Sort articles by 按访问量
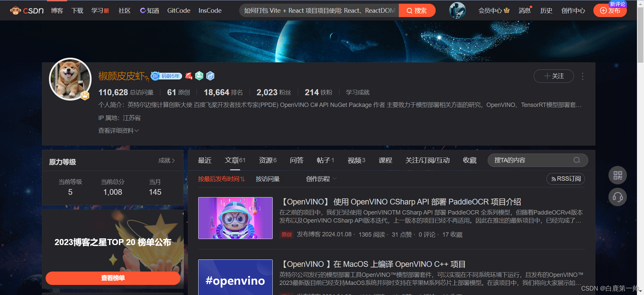 pos(268,179)
